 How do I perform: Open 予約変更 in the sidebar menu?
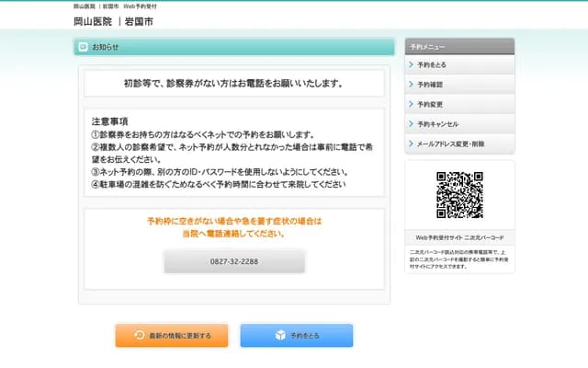point(459,104)
